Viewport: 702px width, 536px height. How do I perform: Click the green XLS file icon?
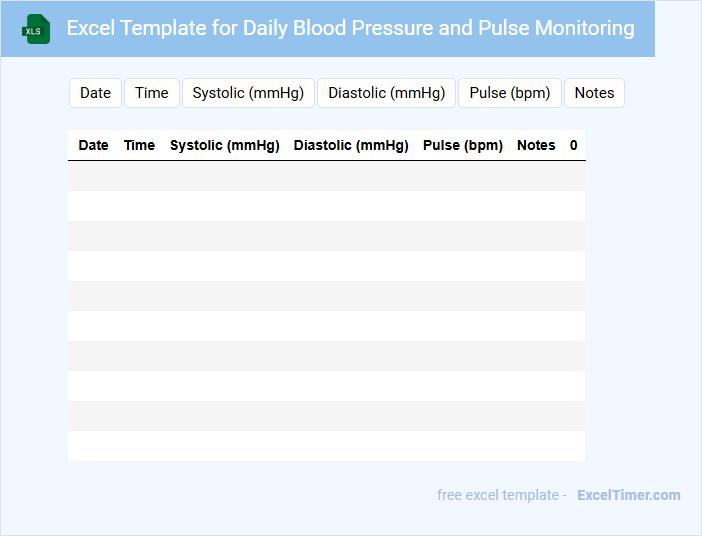click(x=37, y=29)
